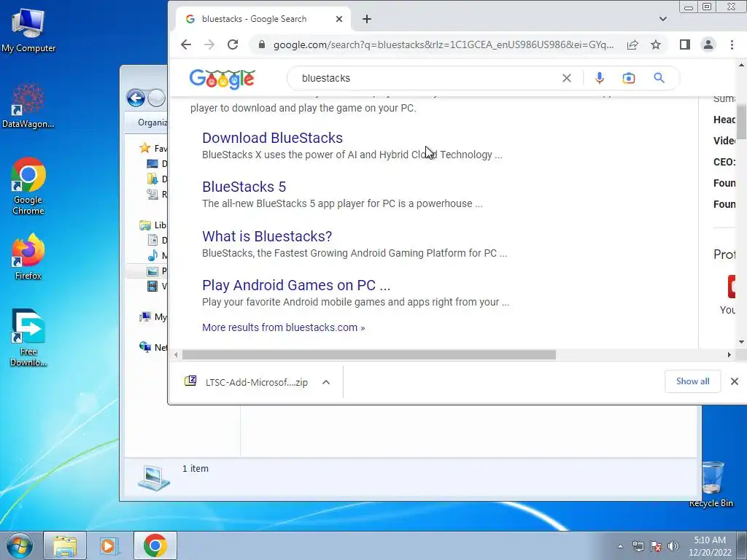747x560 pixels.
Task: Open network status tray icon
Action: [638, 546]
